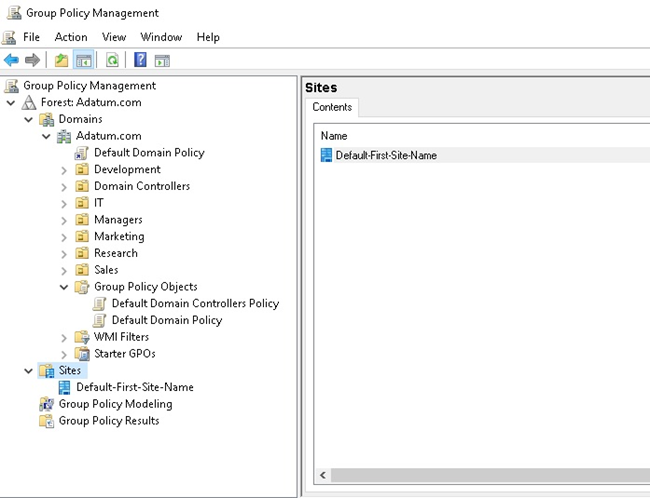Collapse the Domains node
The image size is (650, 498).
click(x=28, y=119)
